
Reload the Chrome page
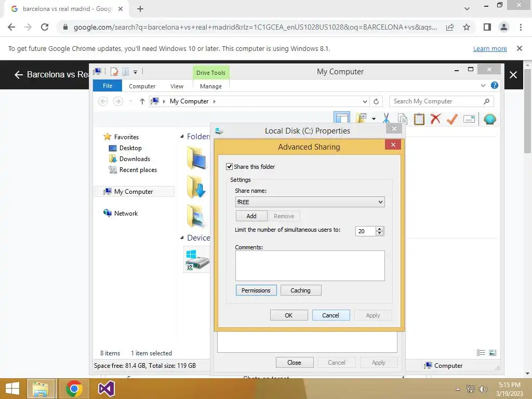click(x=45, y=27)
